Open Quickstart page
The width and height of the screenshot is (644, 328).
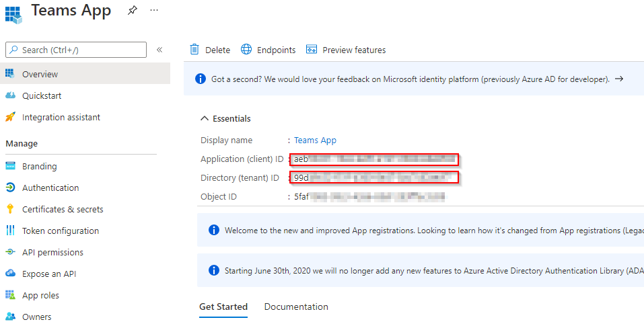click(42, 95)
